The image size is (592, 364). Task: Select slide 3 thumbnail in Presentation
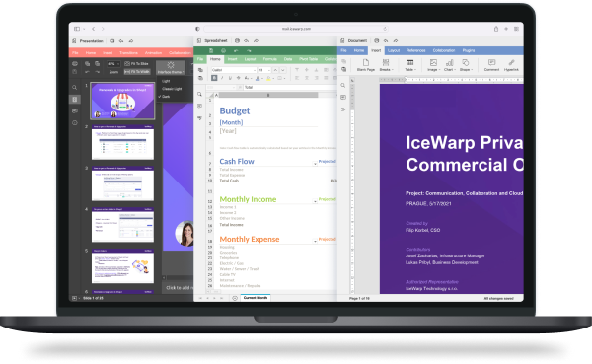tap(122, 183)
